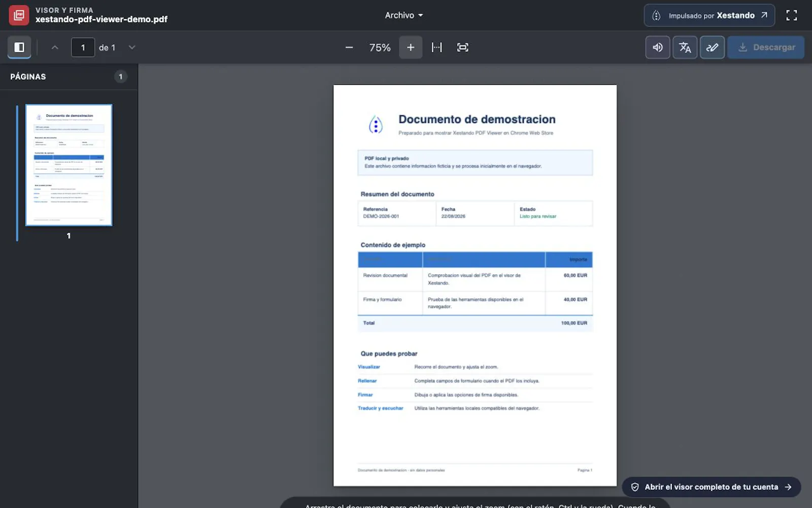Image resolution: width=812 pixels, height=508 pixels.
Task: Click the DEMO-2026-001 reference value
Action: click(x=381, y=216)
